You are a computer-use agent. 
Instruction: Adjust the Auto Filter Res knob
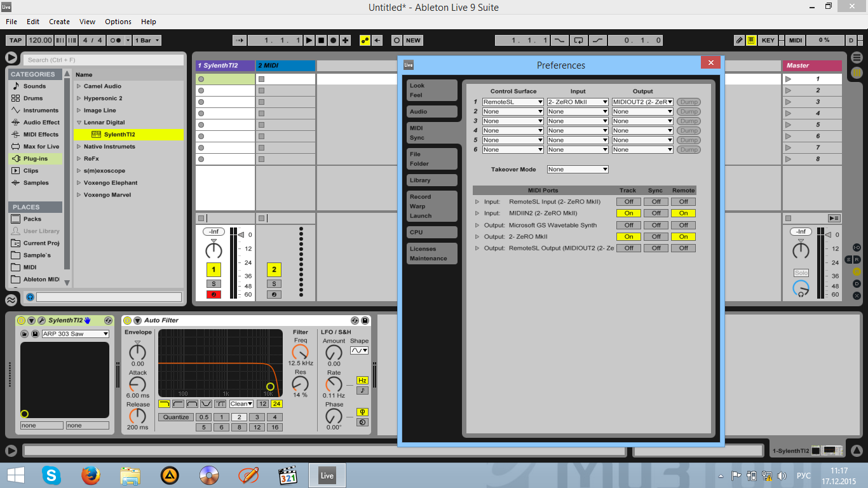click(x=300, y=384)
